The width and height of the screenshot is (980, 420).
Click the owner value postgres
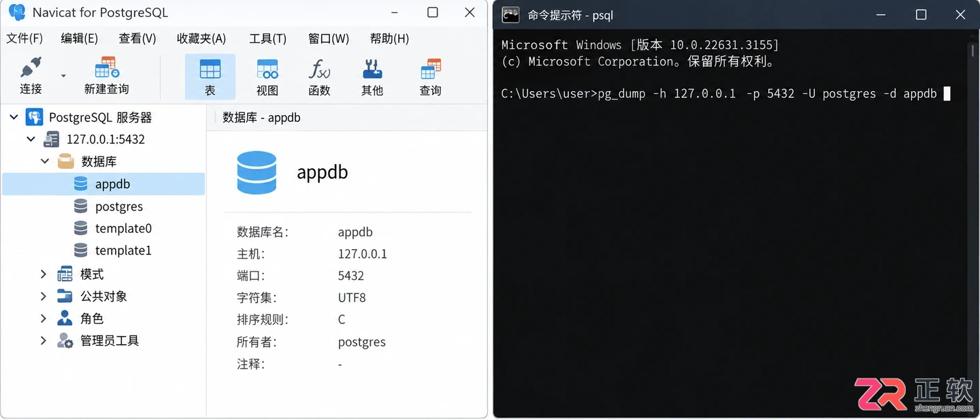361,342
